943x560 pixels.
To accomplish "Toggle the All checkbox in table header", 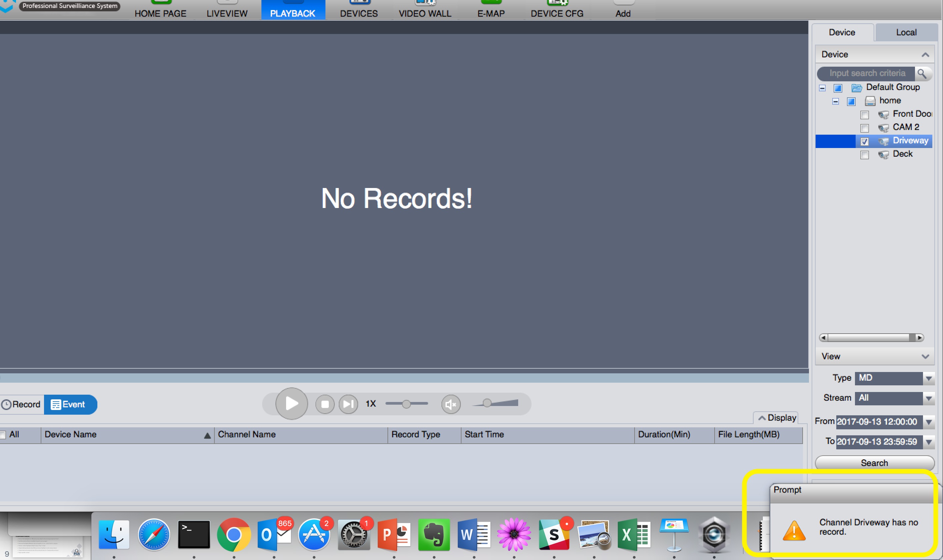I will (x=3, y=435).
